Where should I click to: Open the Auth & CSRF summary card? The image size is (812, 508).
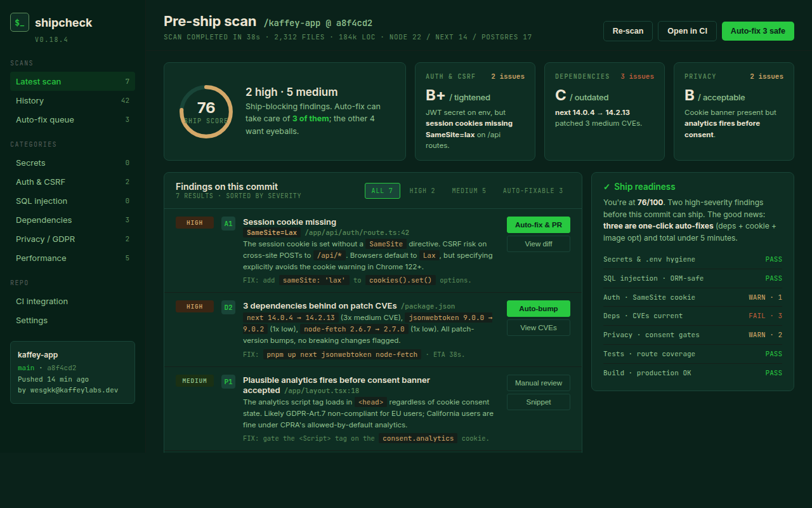pyautogui.click(x=475, y=111)
